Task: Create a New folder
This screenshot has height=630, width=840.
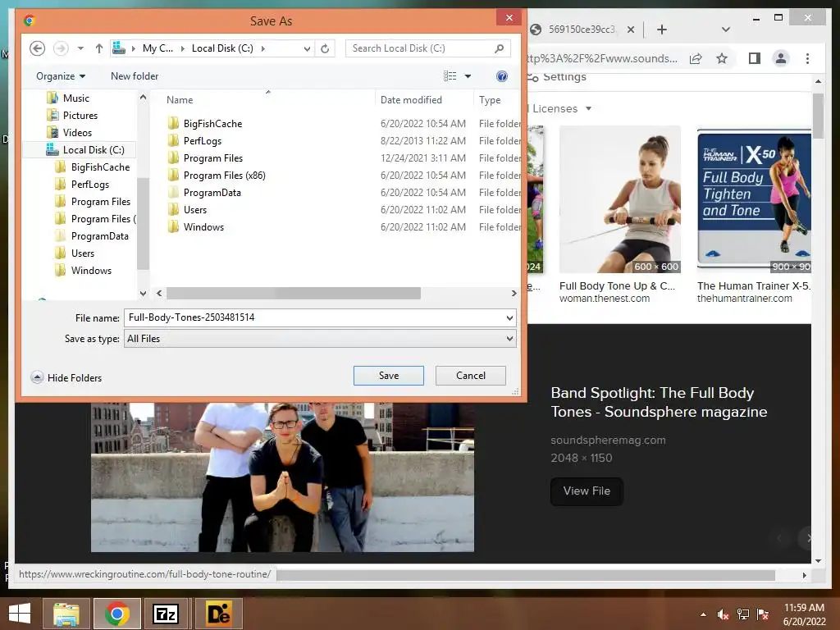Action: coord(135,76)
